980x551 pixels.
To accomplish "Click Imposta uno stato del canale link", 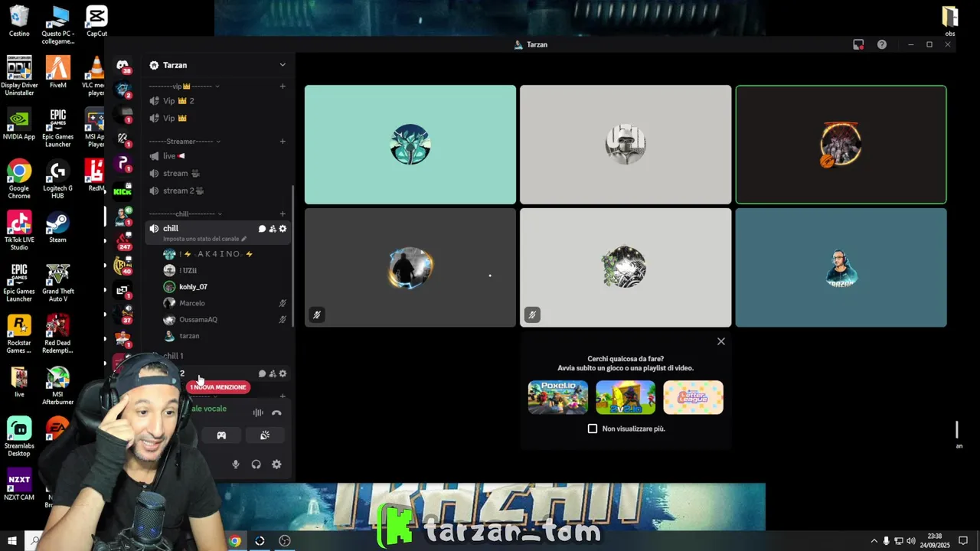I will point(204,239).
